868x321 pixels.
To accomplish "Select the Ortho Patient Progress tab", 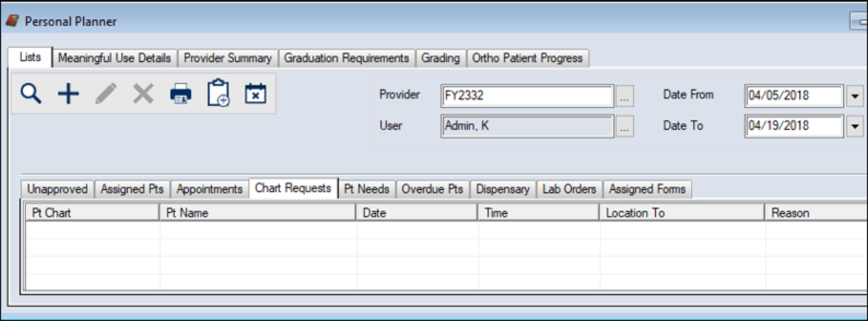I will tap(527, 58).
